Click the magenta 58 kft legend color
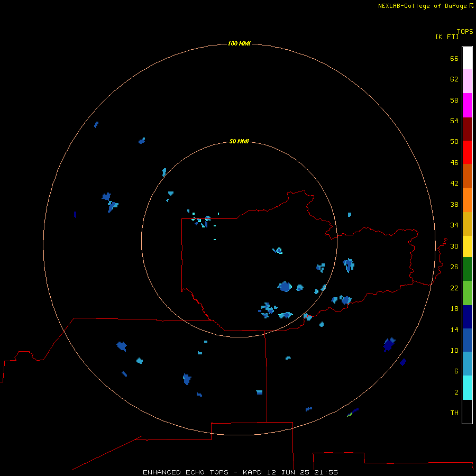476x476 pixels. tap(467, 105)
